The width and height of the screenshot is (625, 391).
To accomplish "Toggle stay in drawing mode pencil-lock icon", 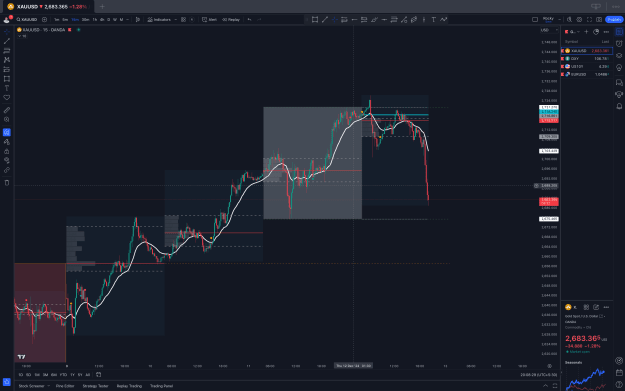I will 7,142.
